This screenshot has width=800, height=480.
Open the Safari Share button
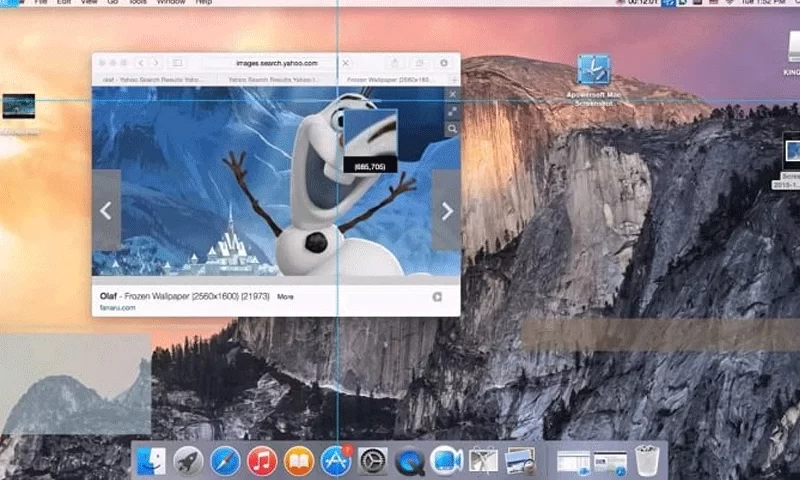point(394,63)
